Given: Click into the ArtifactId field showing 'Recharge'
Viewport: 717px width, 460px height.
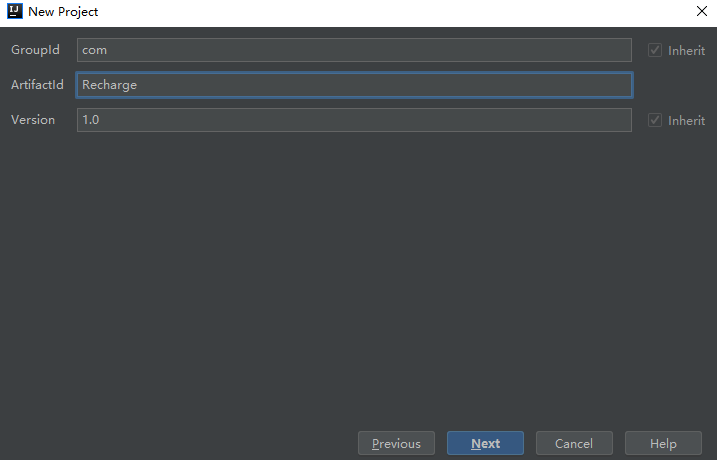Looking at the screenshot, I should [354, 85].
